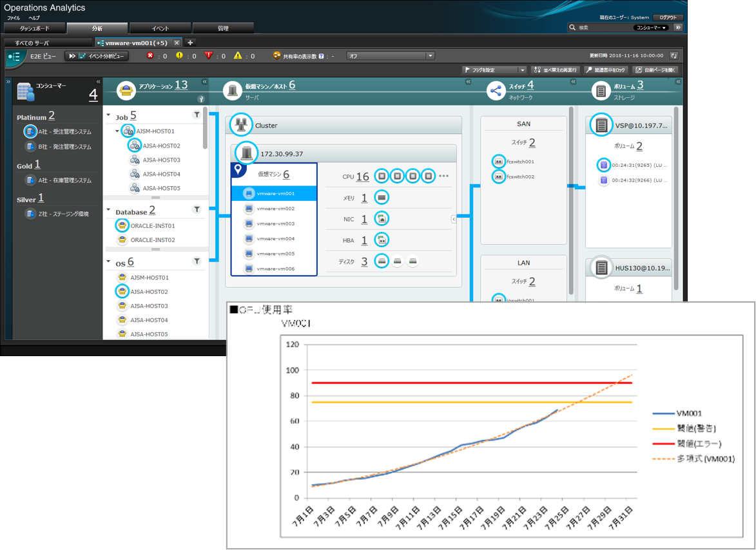The image size is (756, 550).
Task: Collapse the Job group
Action: tap(108, 115)
